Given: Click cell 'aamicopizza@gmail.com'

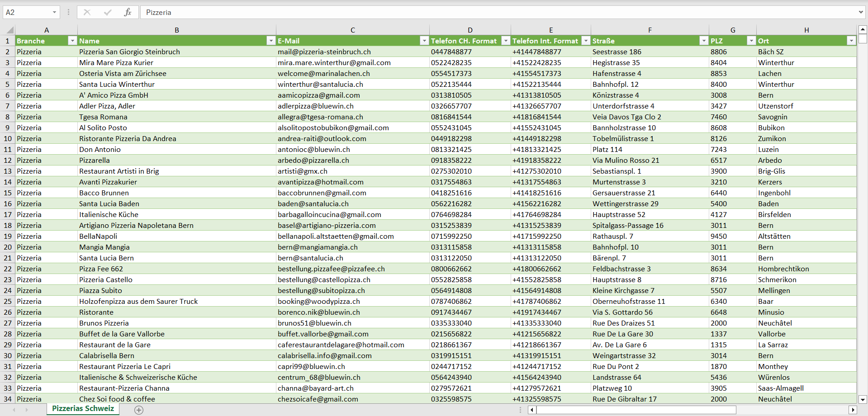Looking at the screenshot, I should [x=353, y=95].
